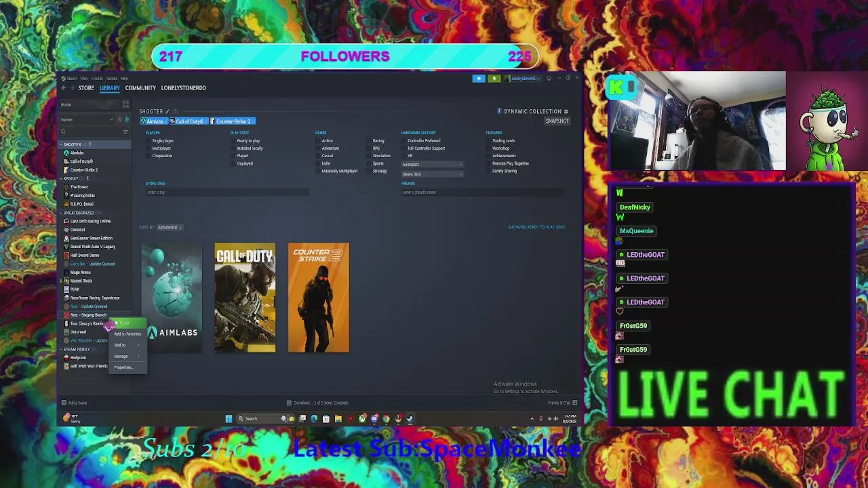
Task: Remove Counter-Strike 2 filter chip X
Action: point(252,121)
